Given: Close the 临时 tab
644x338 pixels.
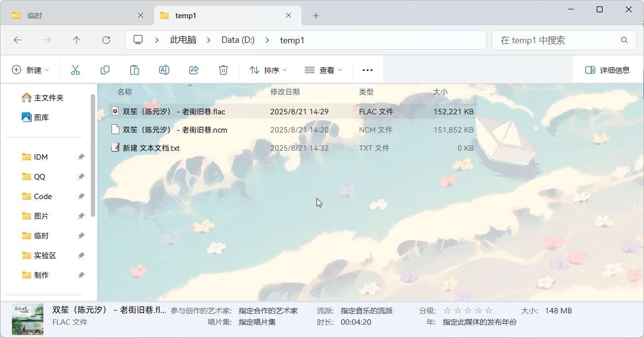Looking at the screenshot, I should (x=141, y=16).
